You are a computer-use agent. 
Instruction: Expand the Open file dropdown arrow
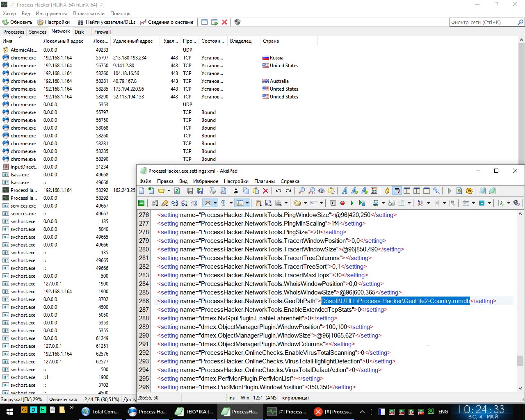tap(169, 191)
